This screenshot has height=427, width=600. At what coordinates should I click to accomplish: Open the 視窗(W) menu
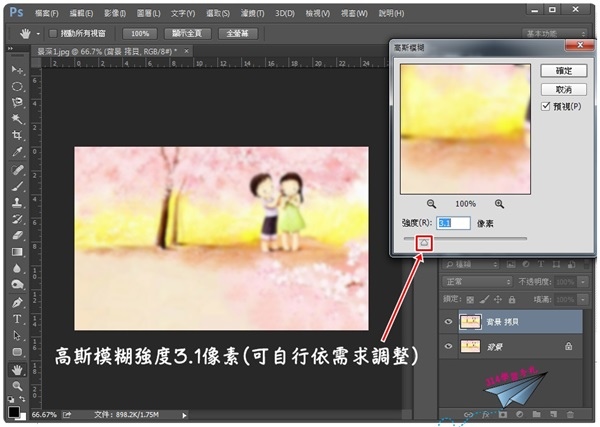[x=354, y=13]
